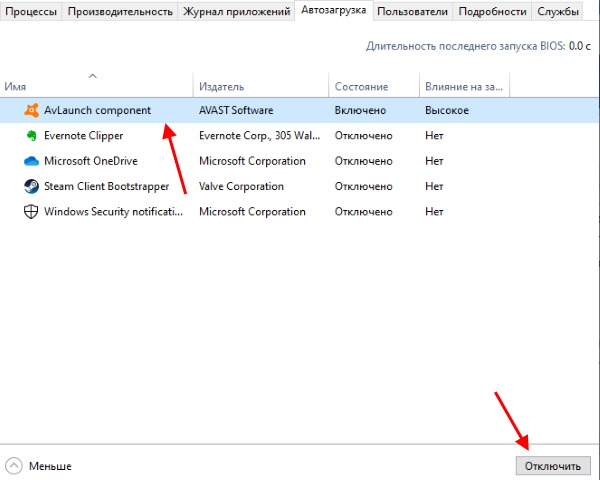Click the Меньше details link
The width and height of the screenshot is (600, 480).
[50, 466]
